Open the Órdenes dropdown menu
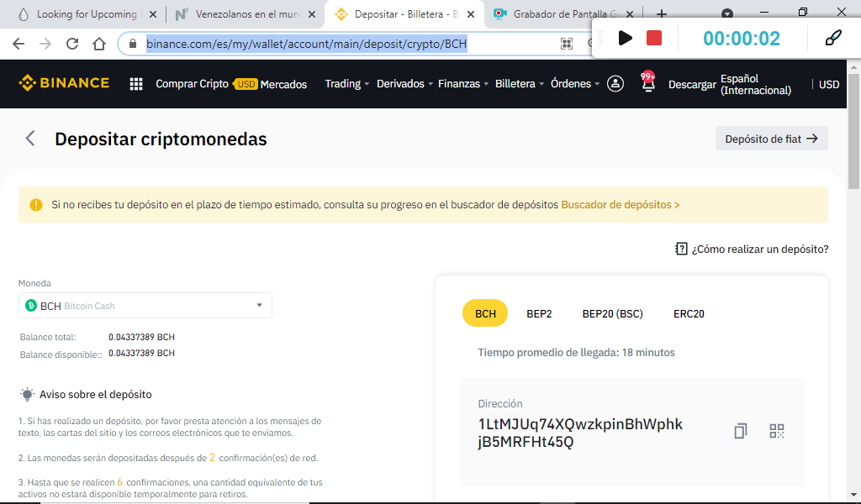861x504 pixels. [575, 84]
